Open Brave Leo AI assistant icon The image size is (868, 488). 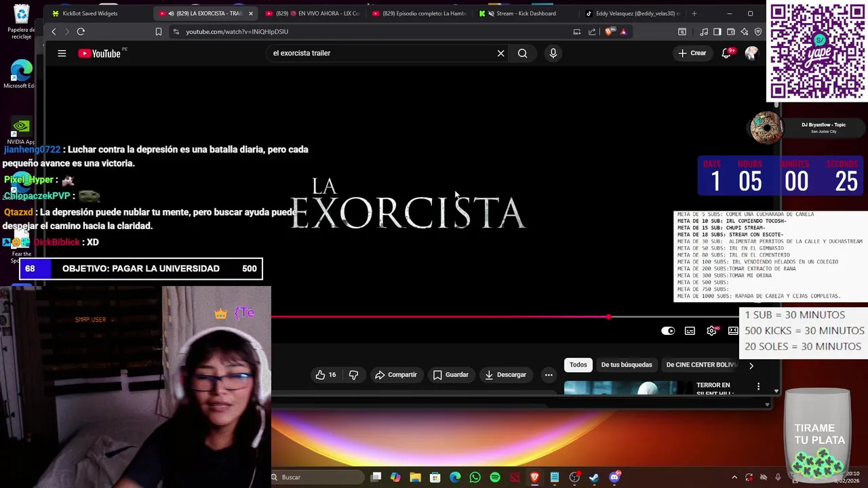point(745,31)
